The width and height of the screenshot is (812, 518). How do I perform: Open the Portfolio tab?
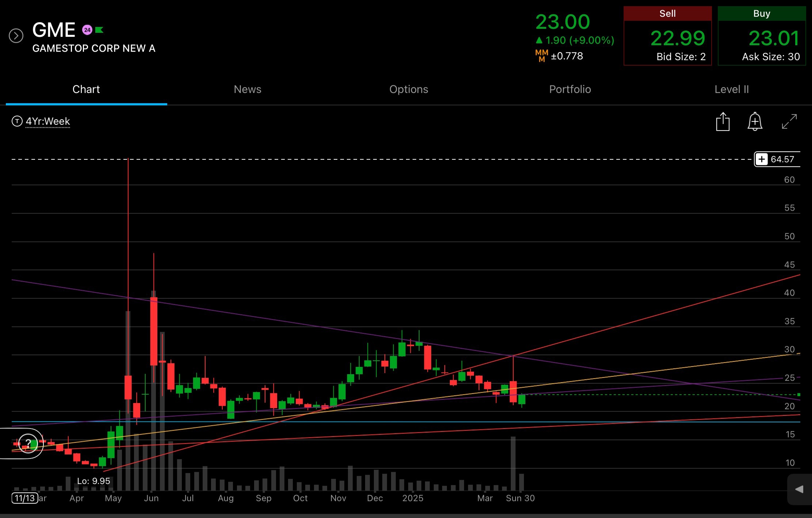570,89
